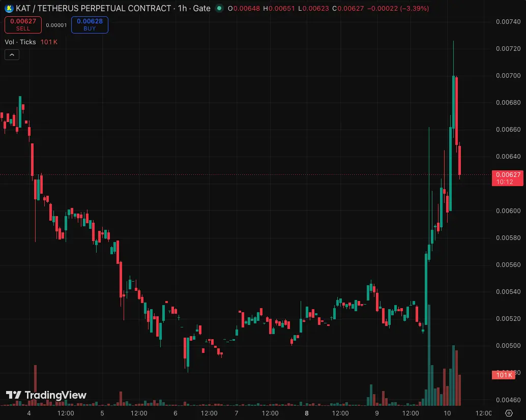Click the red 101 K volume axis label
526x420 pixels.
coord(504,375)
